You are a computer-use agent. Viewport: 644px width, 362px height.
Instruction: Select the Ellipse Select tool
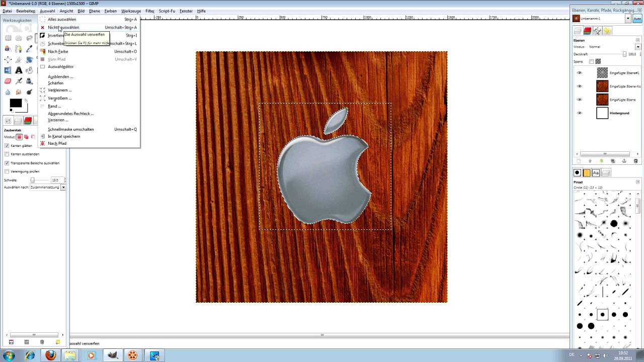19,38
